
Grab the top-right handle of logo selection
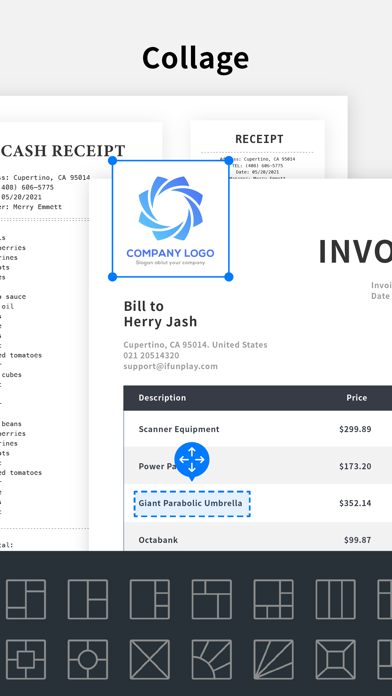(x=229, y=161)
